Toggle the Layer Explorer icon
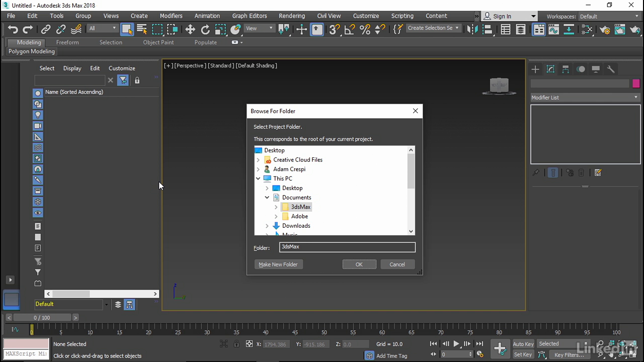 [521, 30]
